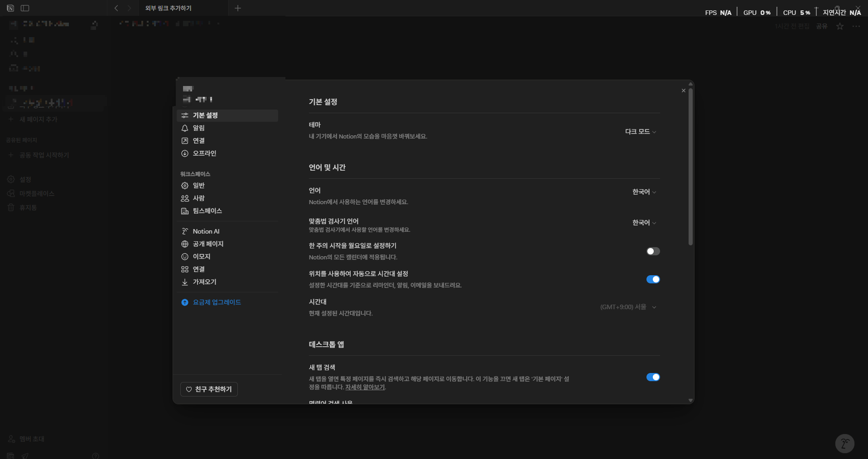Select 오프라인 in settings menu
This screenshot has width=868, height=459.
227,153
